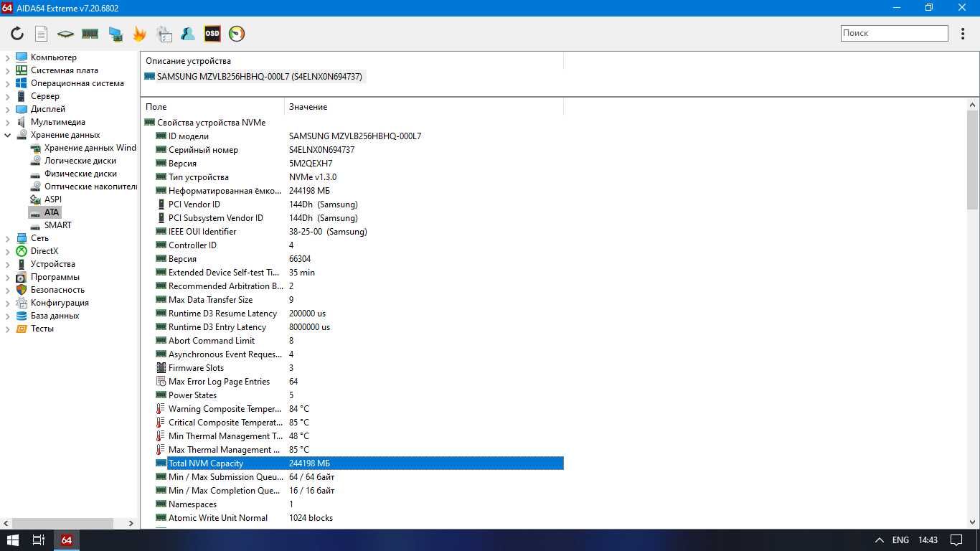Open the benchmark gauge toolbar icon
The width and height of the screenshot is (980, 551).
237,34
